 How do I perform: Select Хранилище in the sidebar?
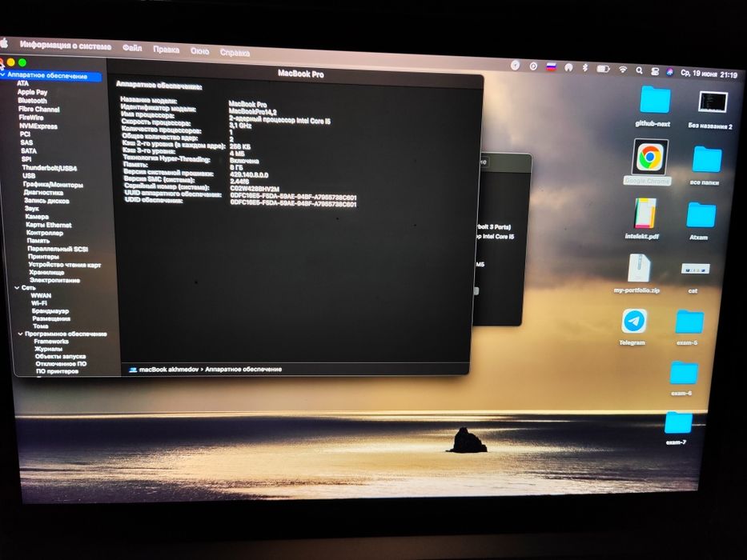pyautogui.click(x=46, y=272)
